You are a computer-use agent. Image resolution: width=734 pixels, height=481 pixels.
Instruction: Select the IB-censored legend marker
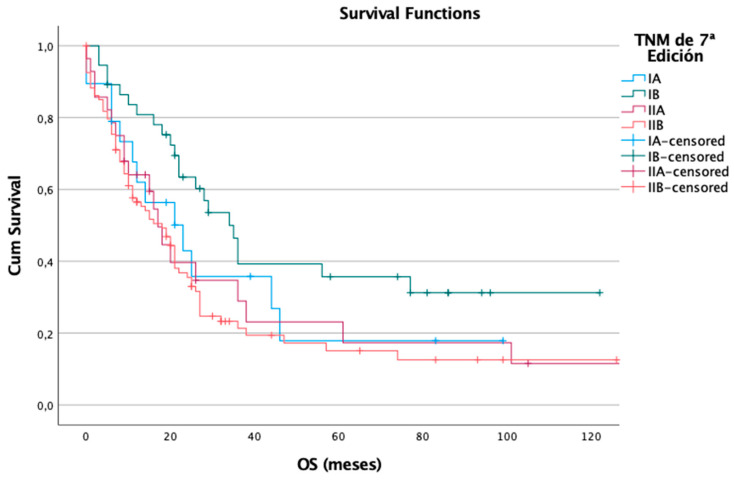pyautogui.click(x=633, y=156)
